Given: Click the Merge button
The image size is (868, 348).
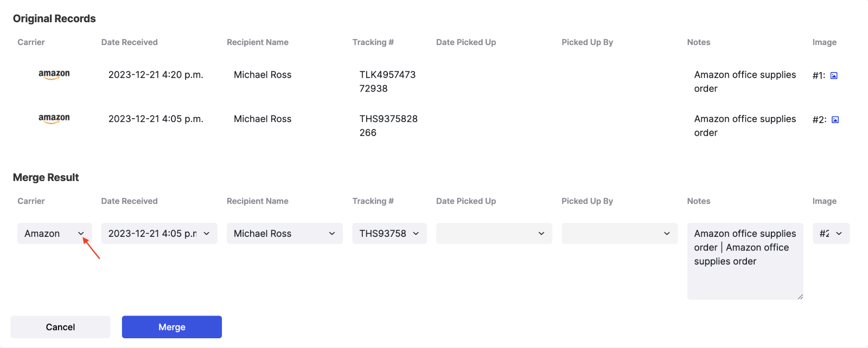Looking at the screenshot, I should (x=172, y=327).
